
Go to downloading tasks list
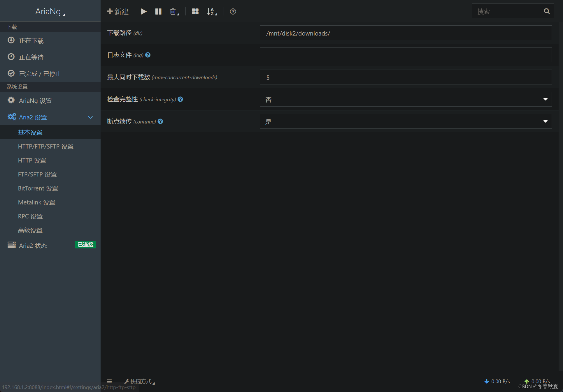point(50,40)
